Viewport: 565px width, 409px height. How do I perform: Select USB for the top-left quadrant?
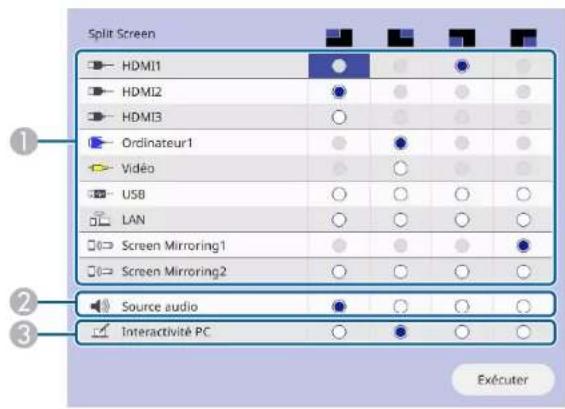[x=339, y=194]
